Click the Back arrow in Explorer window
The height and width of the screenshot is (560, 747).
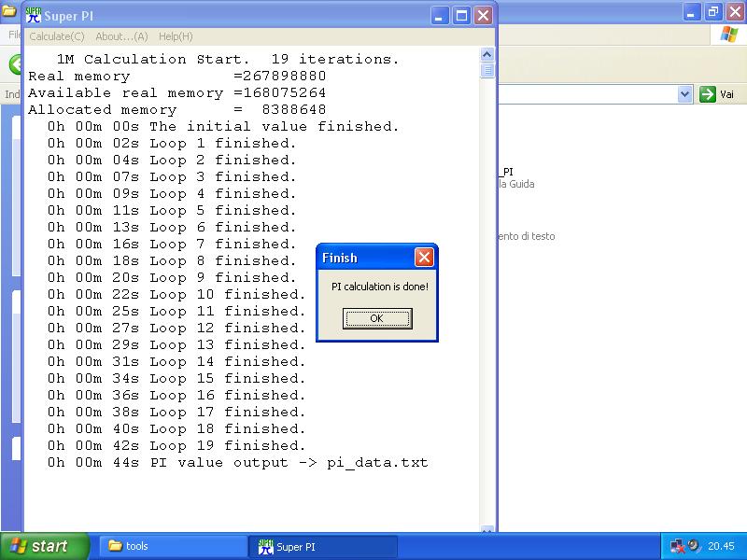pyautogui.click(x=16, y=64)
